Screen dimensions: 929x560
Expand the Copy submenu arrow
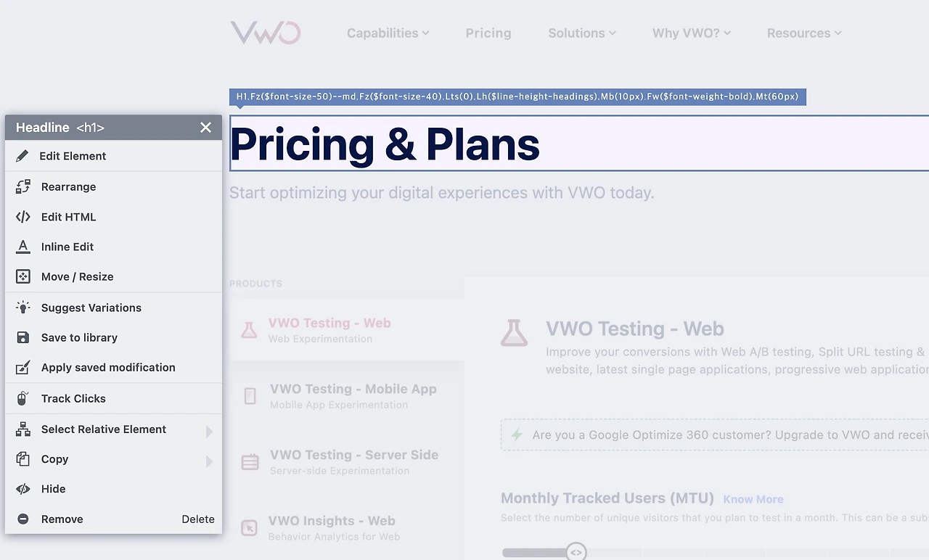pos(209,461)
